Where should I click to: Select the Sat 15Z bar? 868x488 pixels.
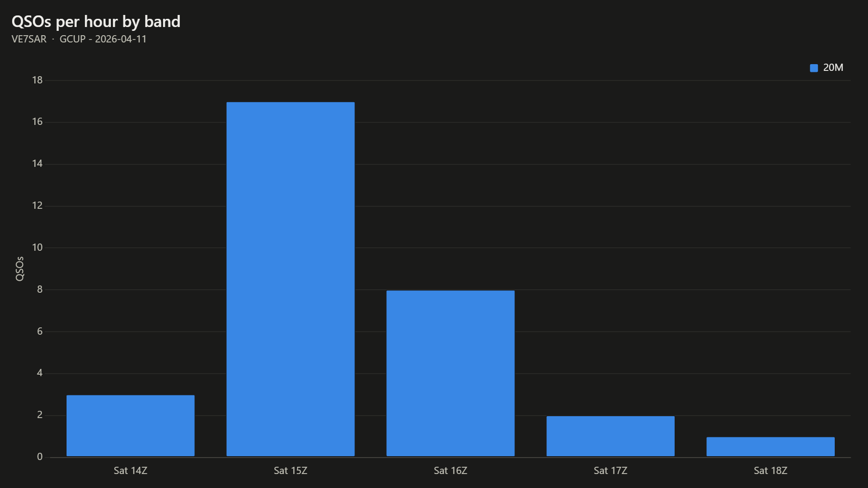[x=290, y=279]
